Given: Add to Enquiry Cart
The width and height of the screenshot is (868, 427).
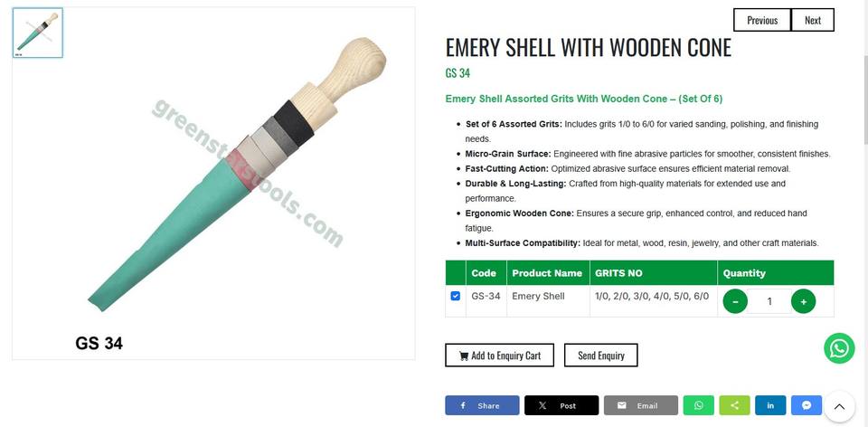Looking at the screenshot, I should (500, 355).
